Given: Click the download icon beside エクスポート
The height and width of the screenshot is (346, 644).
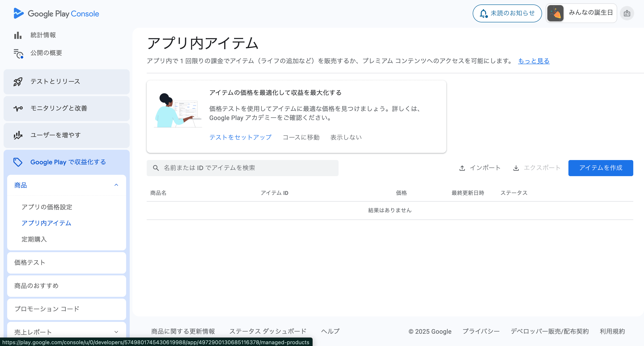Looking at the screenshot, I should [x=516, y=168].
